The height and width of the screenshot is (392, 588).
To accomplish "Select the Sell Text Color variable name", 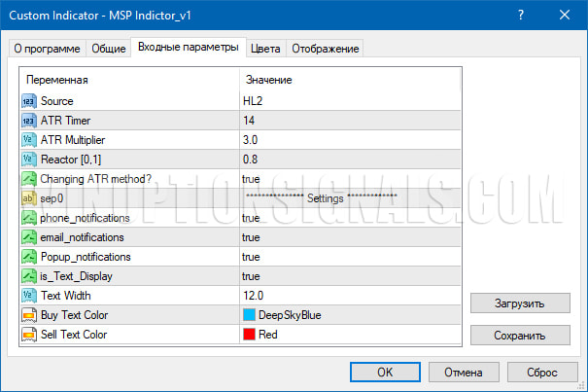I will (x=74, y=335).
